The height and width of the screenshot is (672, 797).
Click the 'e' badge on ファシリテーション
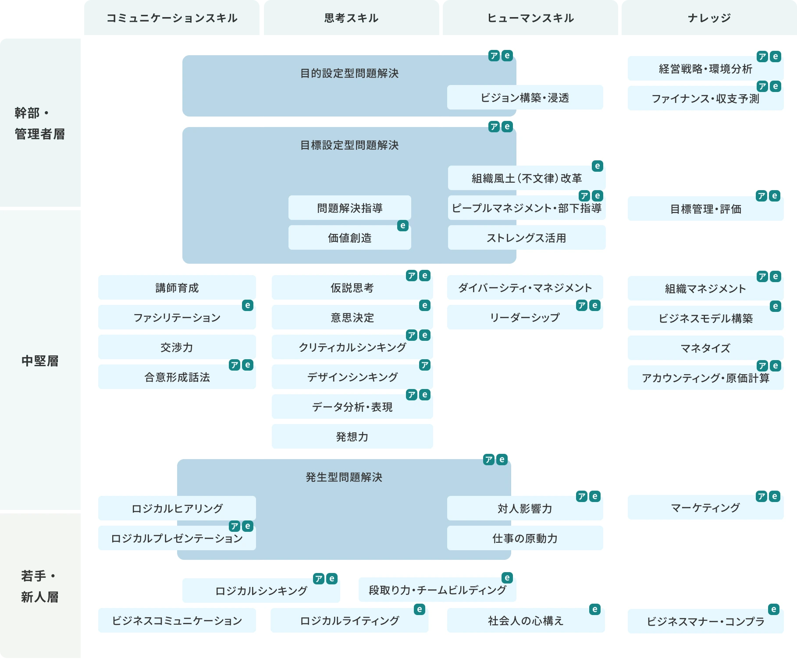[248, 305]
